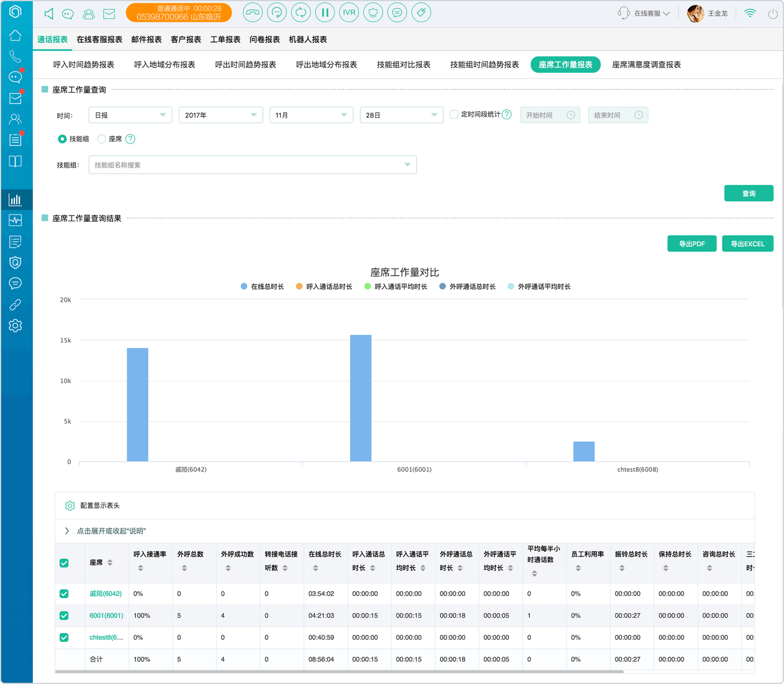Click the power icon at top right
Screen dimensions: 784x684
773,13
